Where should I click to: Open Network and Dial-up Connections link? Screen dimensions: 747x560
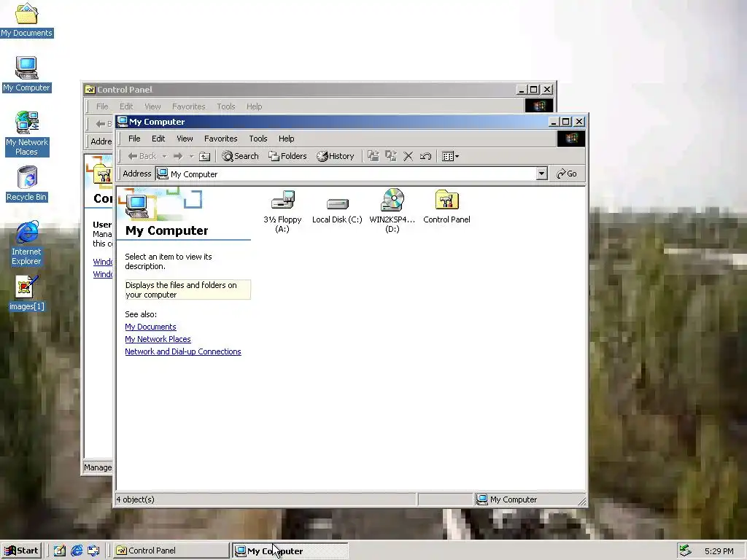pos(183,351)
